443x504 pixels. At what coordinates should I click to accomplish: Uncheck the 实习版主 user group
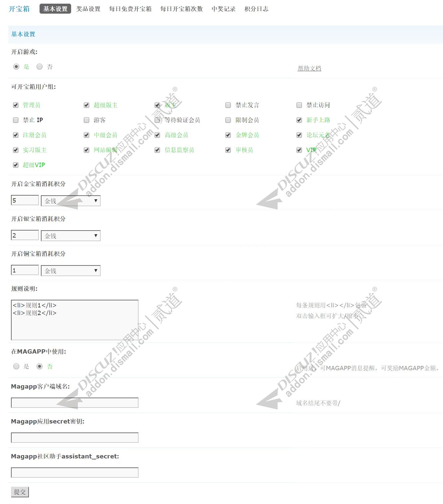point(16,150)
